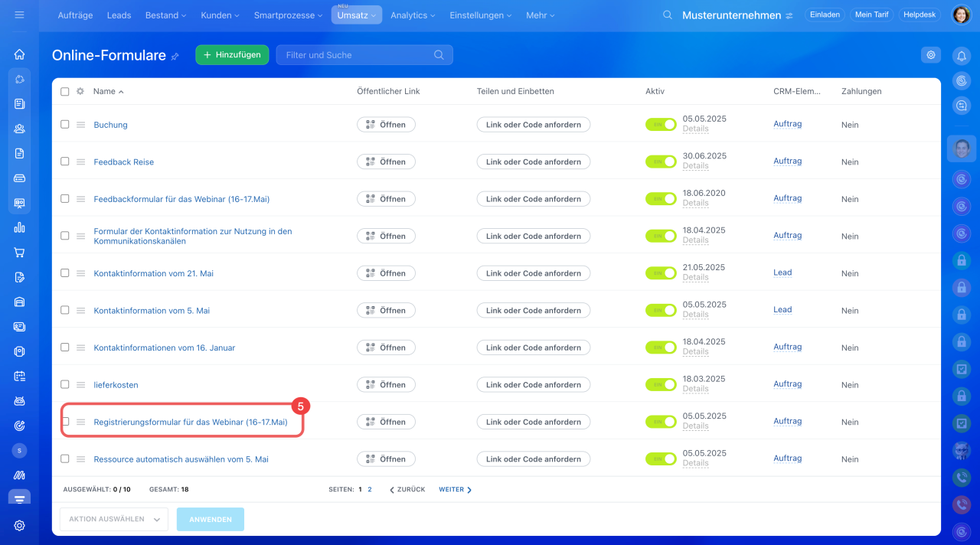
Task: Toggle active switch for Feedback Reise
Action: coord(661,162)
